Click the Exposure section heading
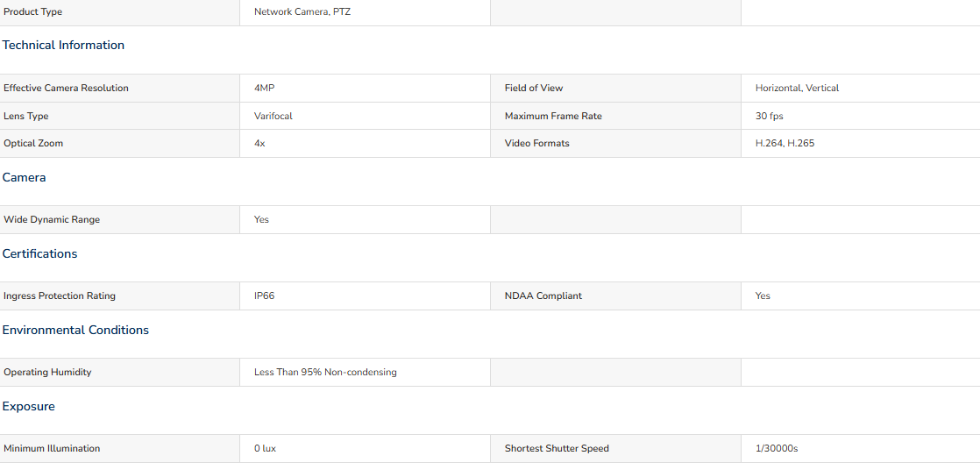This screenshot has height=470, width=980. [28, 406]
